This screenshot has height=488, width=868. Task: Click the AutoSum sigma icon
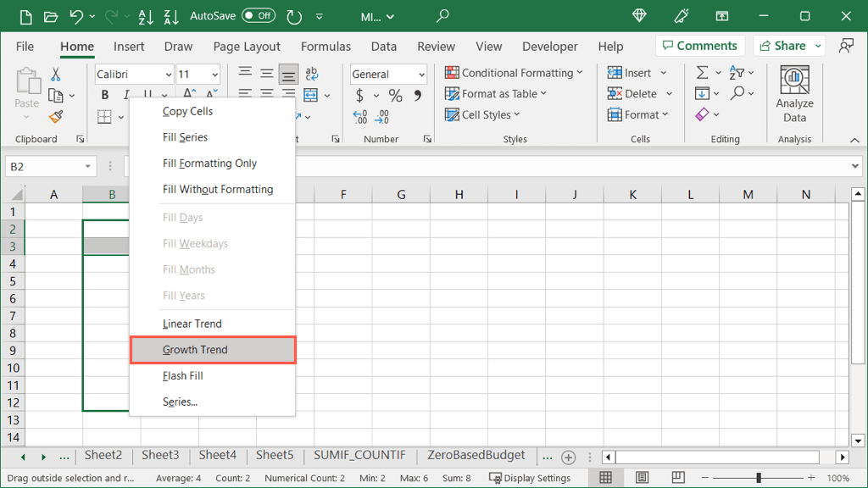pyautogui.click(x=702, y=73)
